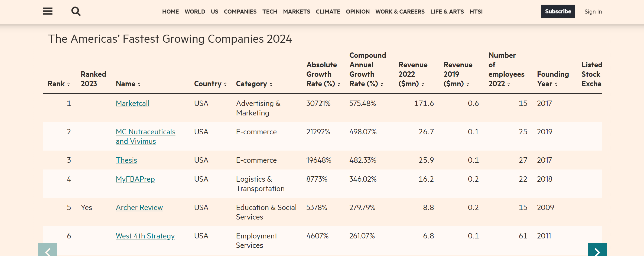
Task: Switch to the TECH section
Action: (x=270, y=12)
